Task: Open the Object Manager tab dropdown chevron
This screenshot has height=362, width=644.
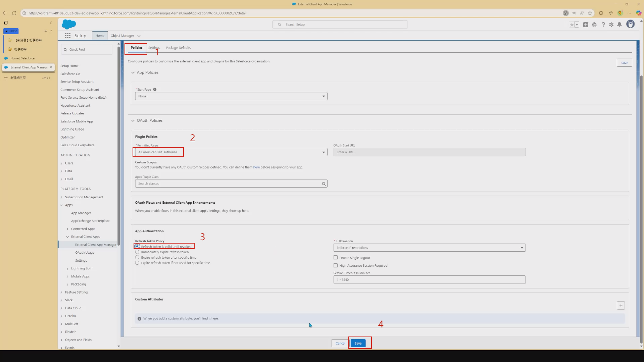Action: [x=139, y=36]
